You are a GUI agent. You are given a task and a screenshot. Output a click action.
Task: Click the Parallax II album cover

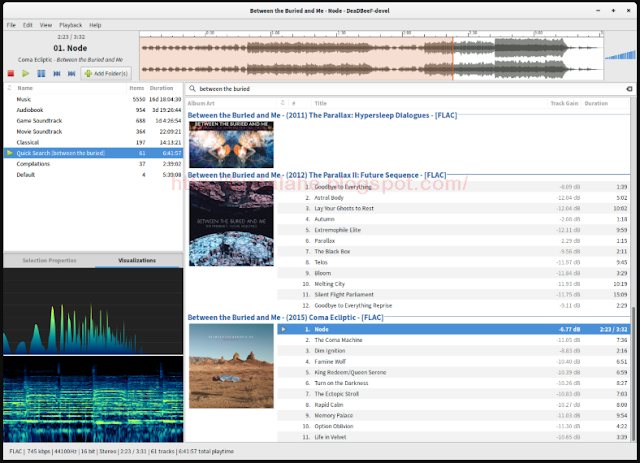[x=231, y=224]
